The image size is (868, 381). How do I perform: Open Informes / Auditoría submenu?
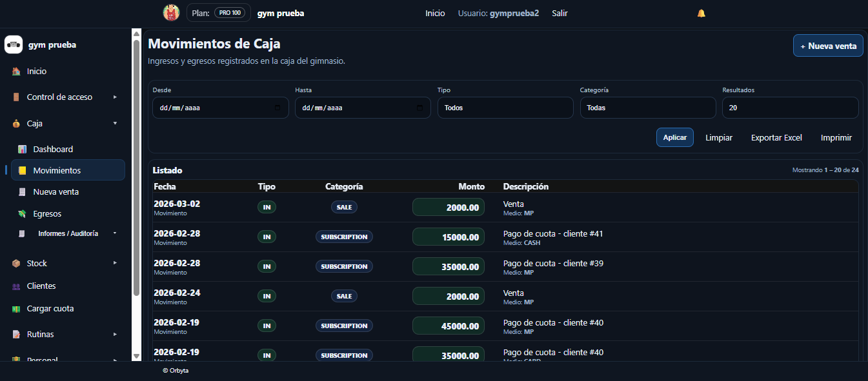[68, 233]
